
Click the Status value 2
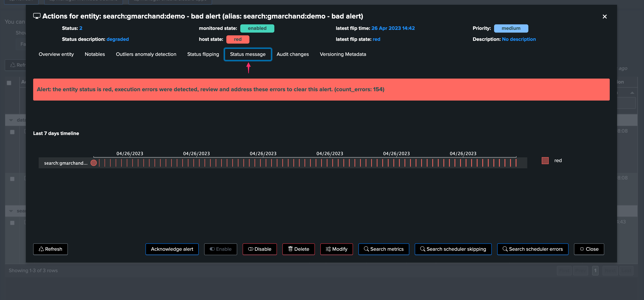pos(81,28)
